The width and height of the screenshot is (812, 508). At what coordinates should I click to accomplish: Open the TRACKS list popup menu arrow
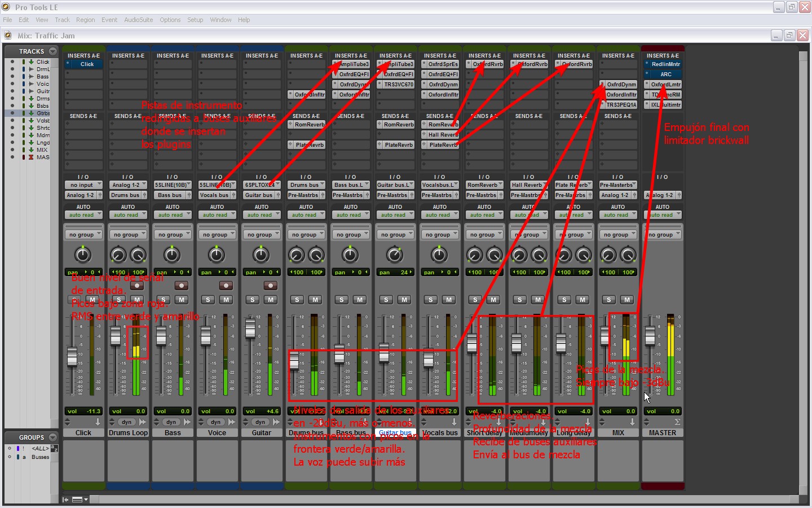point(52,51)
